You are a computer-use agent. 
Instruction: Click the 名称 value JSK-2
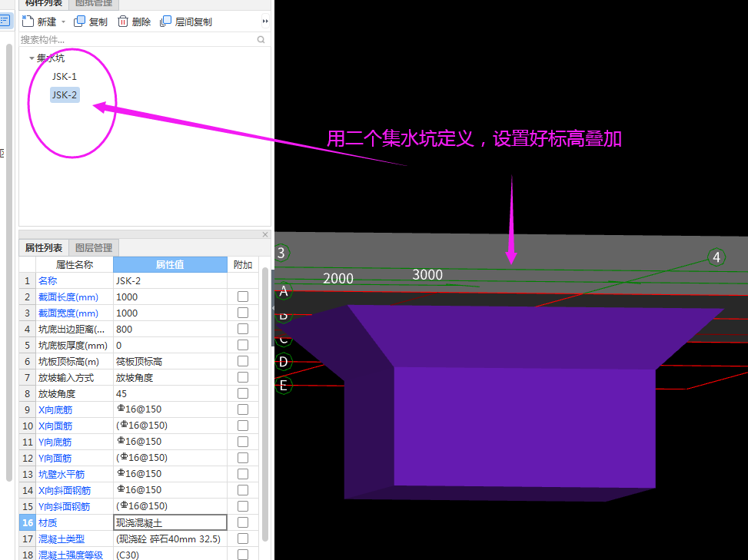170,280
